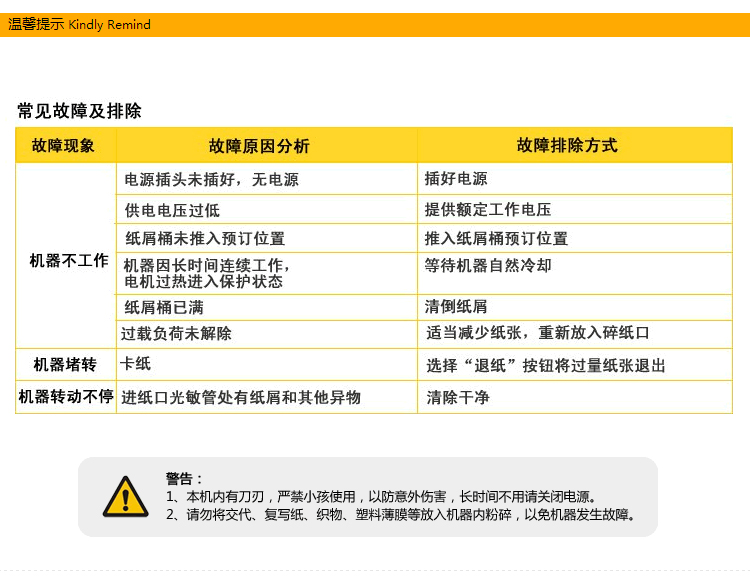Click the '警告：' heading

point(184,479)
